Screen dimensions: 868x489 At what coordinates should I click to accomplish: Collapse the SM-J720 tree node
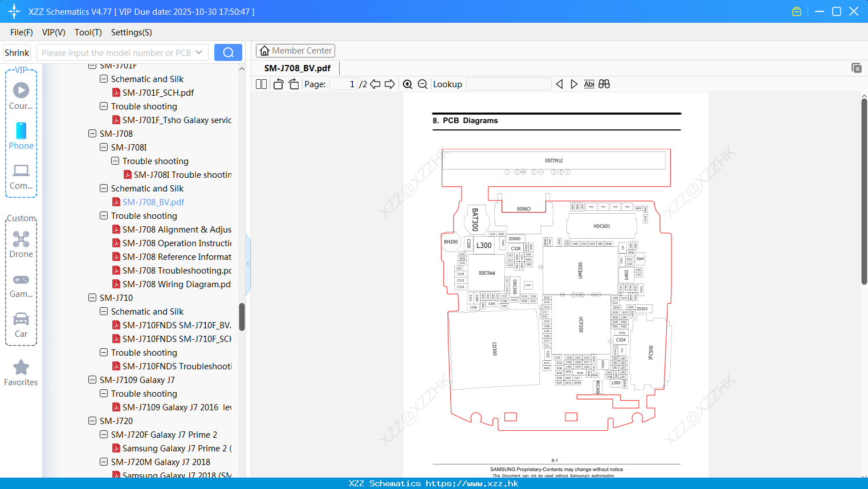(x=92, y=421)
